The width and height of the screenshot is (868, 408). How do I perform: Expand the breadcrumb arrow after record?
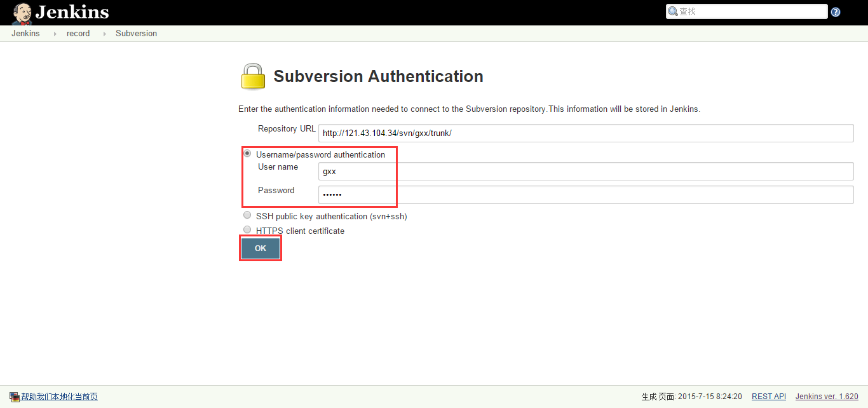coord(104,34)
